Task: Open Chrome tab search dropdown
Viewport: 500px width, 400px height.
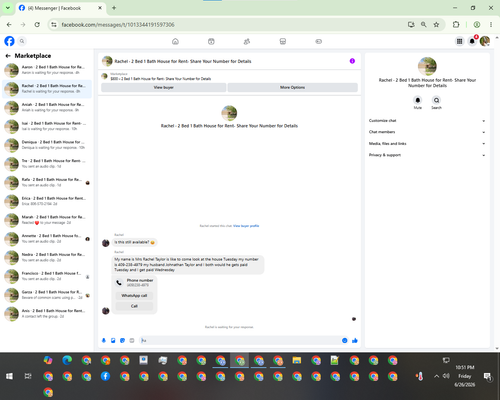Action: (7, 8)
